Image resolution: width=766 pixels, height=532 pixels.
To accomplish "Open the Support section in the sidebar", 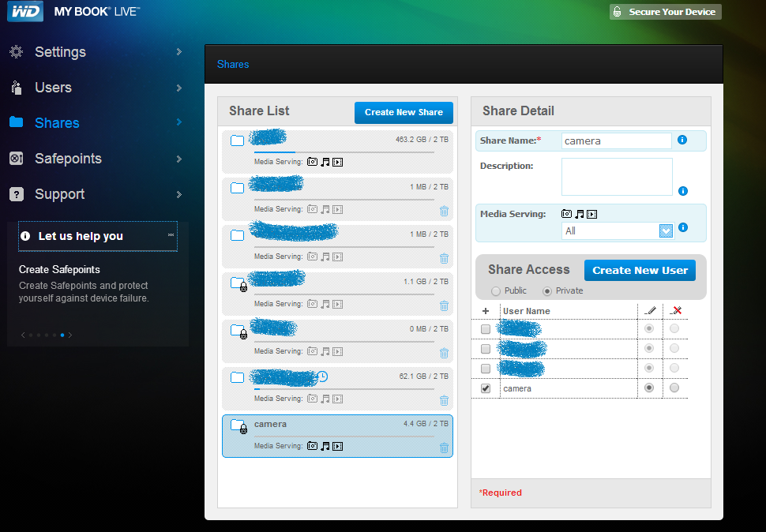I will tap(96, 194).
